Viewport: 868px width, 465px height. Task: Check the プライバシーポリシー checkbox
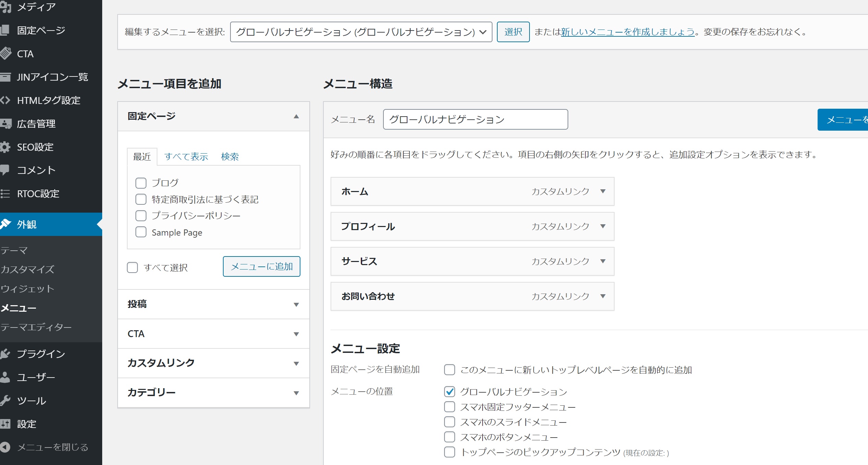(141, 216)
